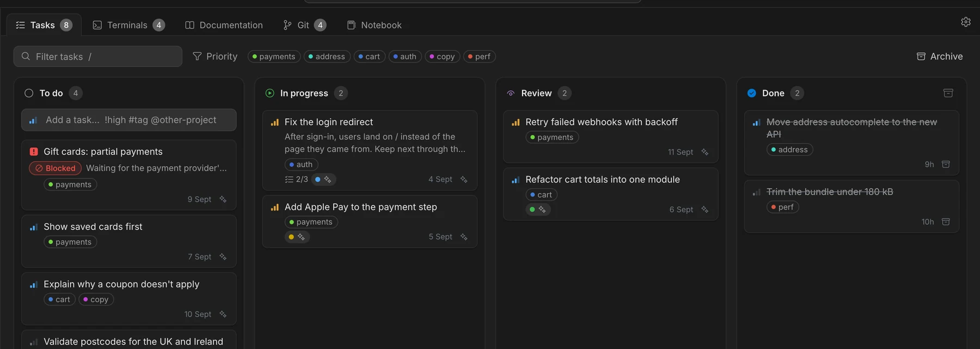Open the Priority filter dropdown

coord(215,57)
